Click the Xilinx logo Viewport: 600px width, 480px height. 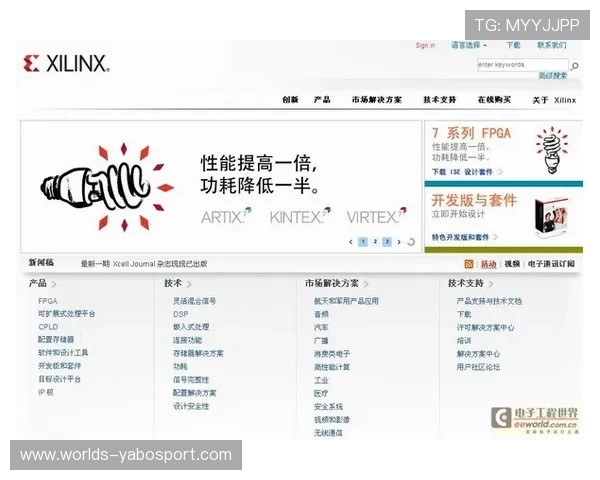click(67, 64)
